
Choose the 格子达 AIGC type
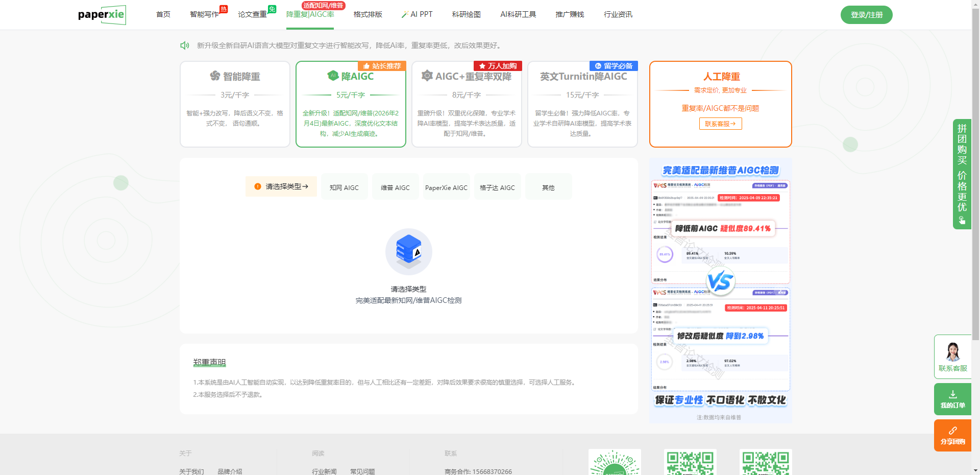point(497,187)
